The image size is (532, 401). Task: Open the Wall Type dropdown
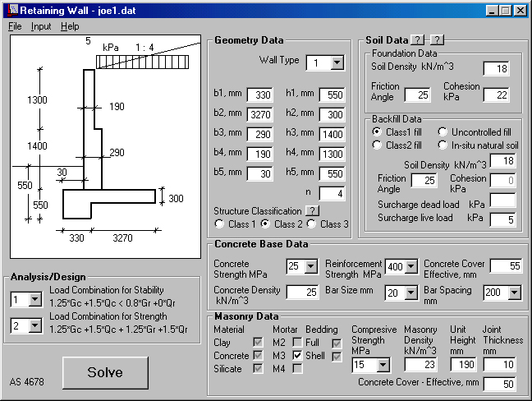point(337,62)
